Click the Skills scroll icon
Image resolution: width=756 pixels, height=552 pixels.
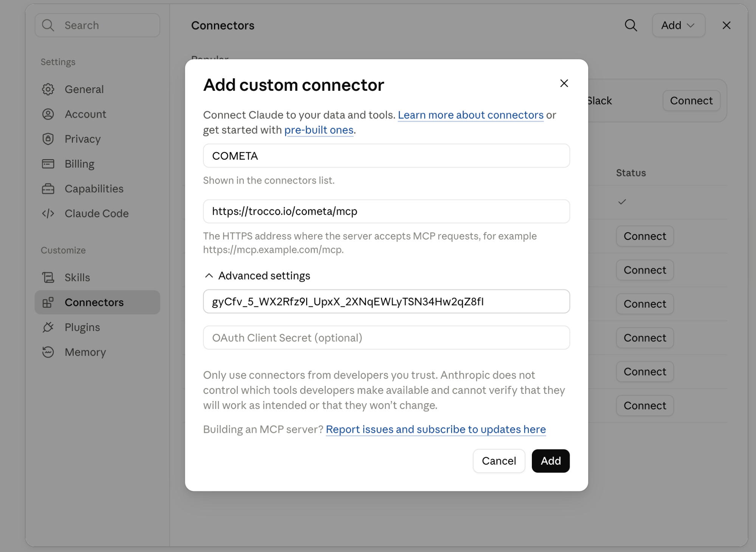(48, 277)
